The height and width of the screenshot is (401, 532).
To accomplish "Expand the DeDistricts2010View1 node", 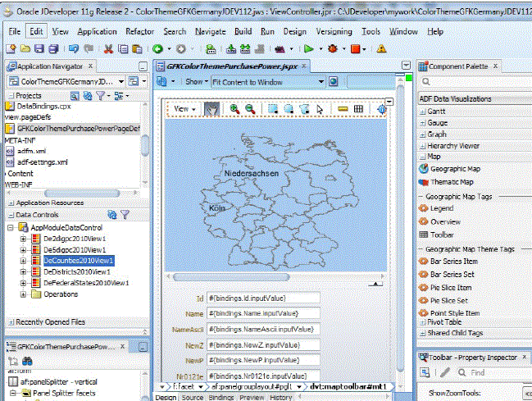I will pyautogui.click(x=23, y=271).
